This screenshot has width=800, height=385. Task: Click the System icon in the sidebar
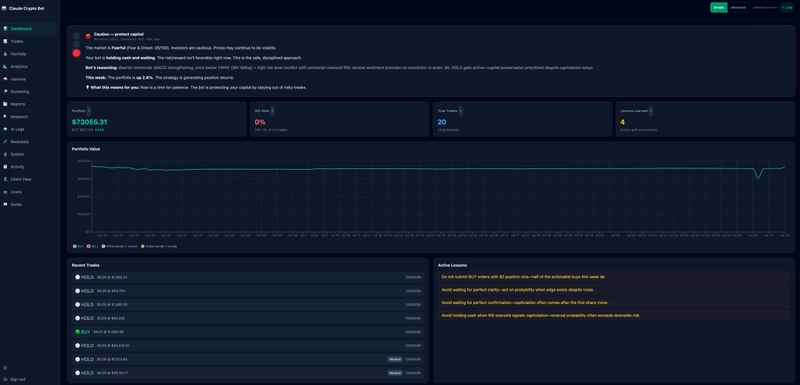[5, 154]
